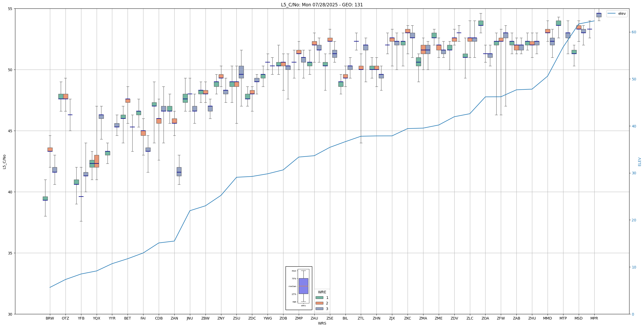The image size is (644, 328).
Task: Click the WRE legend title
Action: click(x=322, y=292)
